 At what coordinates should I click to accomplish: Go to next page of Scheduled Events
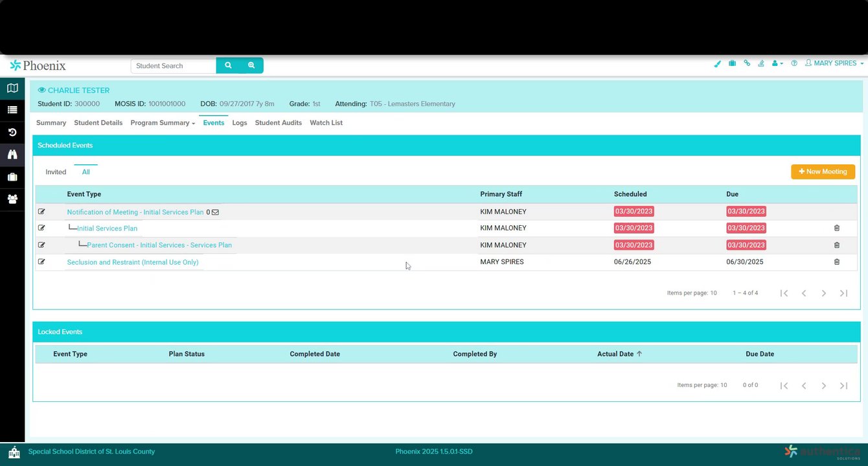(x=824, y=293)
